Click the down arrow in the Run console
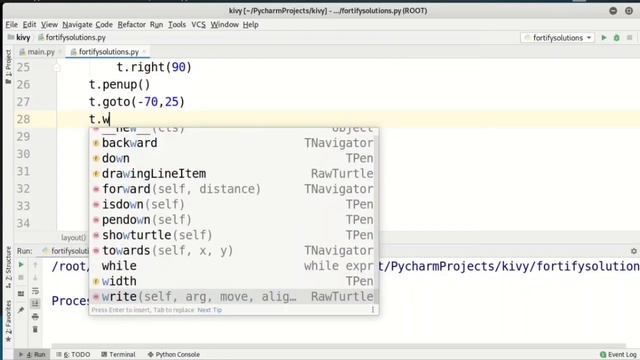 tap(35, 278)
